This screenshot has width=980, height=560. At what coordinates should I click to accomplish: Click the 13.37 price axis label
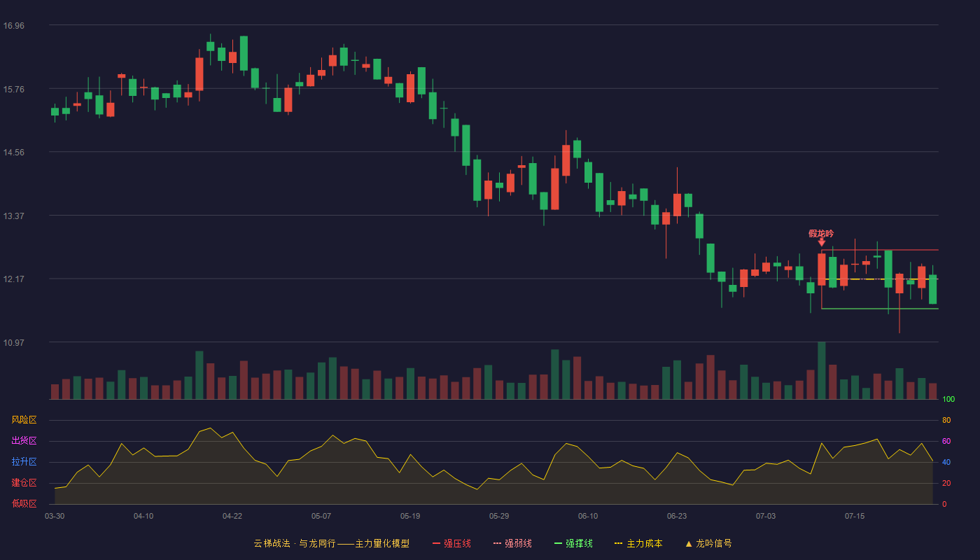(13, 216)
